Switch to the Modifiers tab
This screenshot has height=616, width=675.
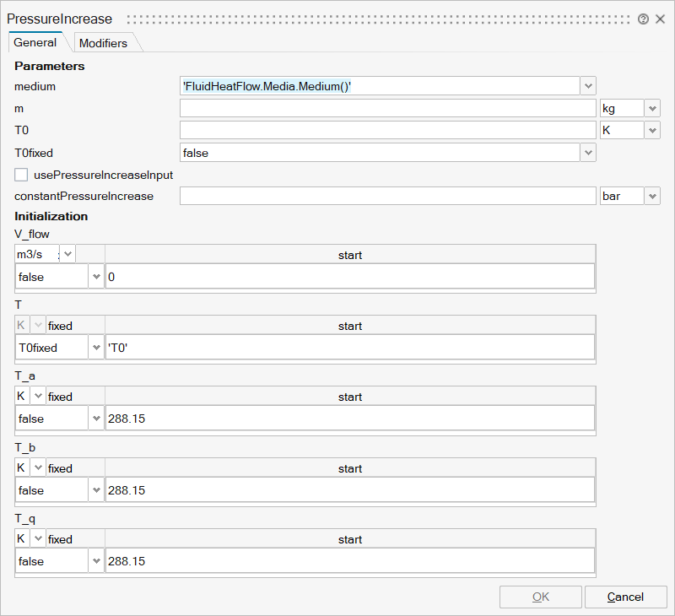103,43
